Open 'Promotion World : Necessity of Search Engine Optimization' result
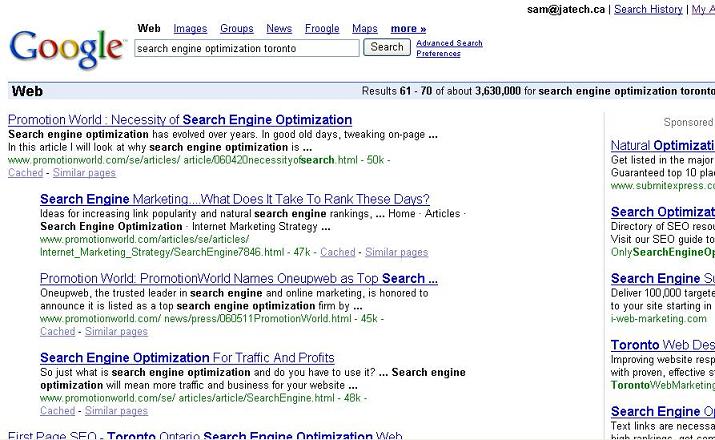This screenshot has width=715, height=440. (180, 119)
